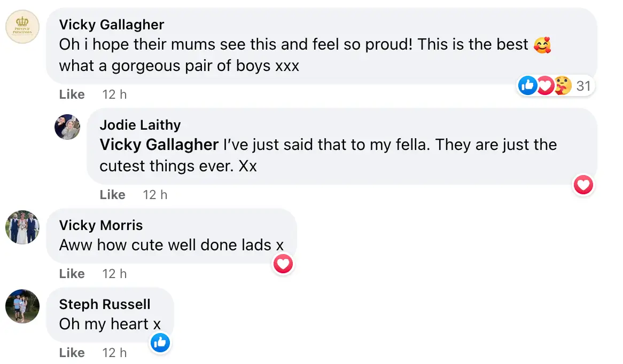Click Steph Russell's name
Viewport: 623px width, 364px height.
(x=105, y=304)
